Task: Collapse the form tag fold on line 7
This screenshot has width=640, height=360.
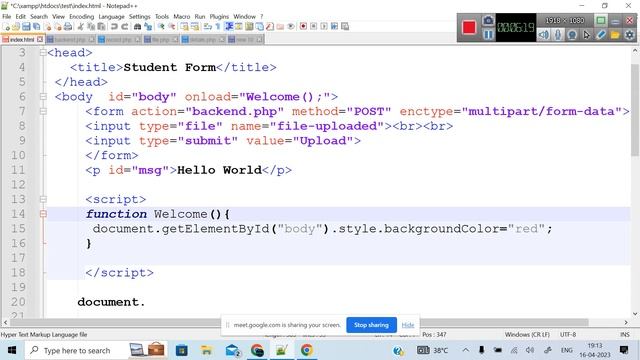Action: [43, 111]
